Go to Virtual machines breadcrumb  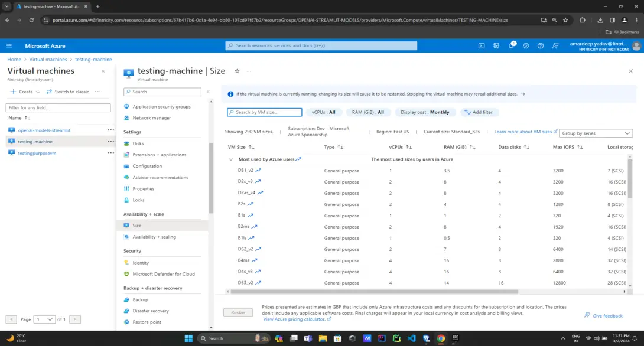click(x=48, y=60)
